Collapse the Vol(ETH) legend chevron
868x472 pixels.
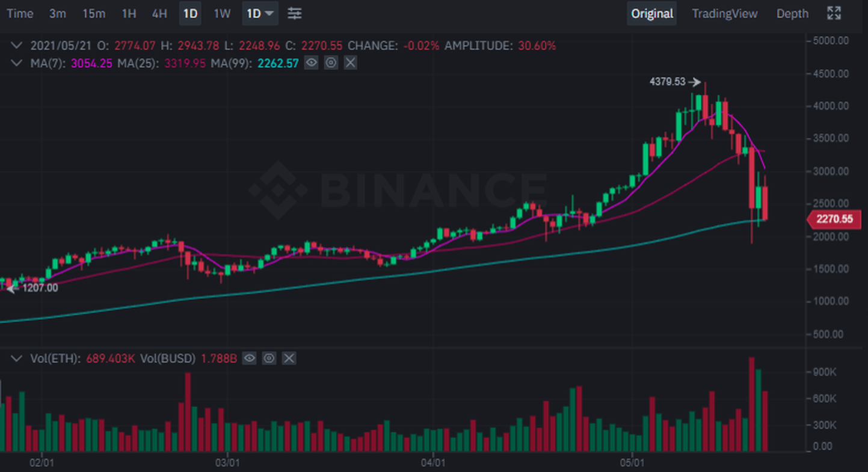(17, 358)
